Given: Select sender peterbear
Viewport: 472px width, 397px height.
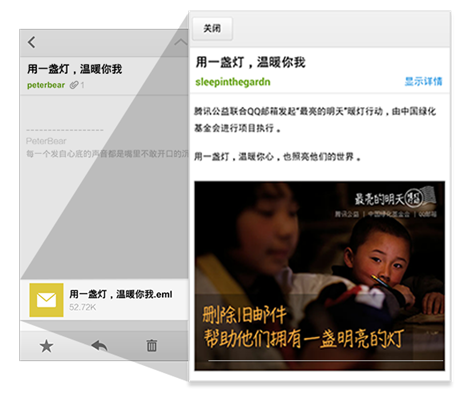Looking at the screenshot, I should click(46, 85).
